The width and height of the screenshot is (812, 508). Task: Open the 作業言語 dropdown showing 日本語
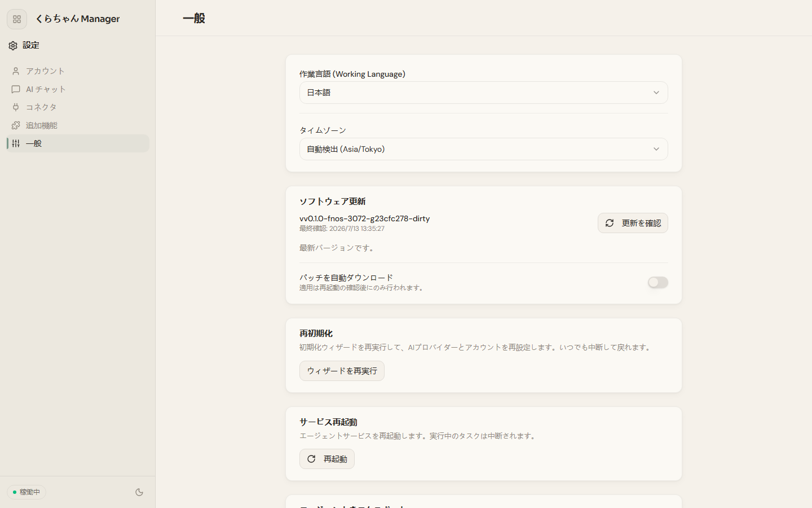click(x=483, y=93)
